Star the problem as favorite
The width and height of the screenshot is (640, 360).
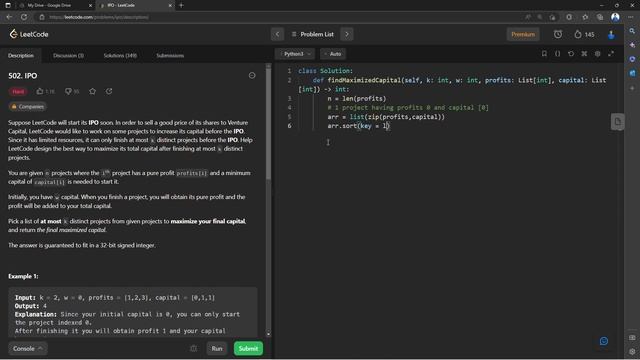tap(93, 91)
